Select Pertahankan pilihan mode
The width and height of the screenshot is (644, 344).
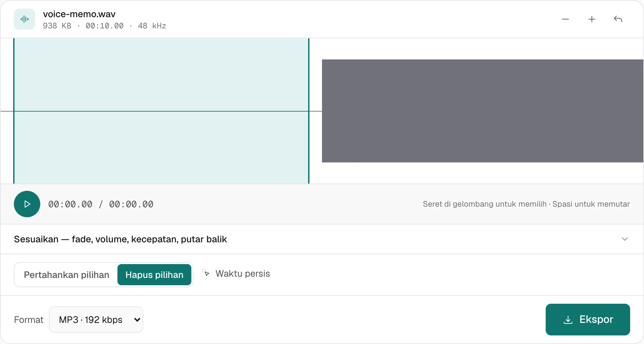(66, 275)
